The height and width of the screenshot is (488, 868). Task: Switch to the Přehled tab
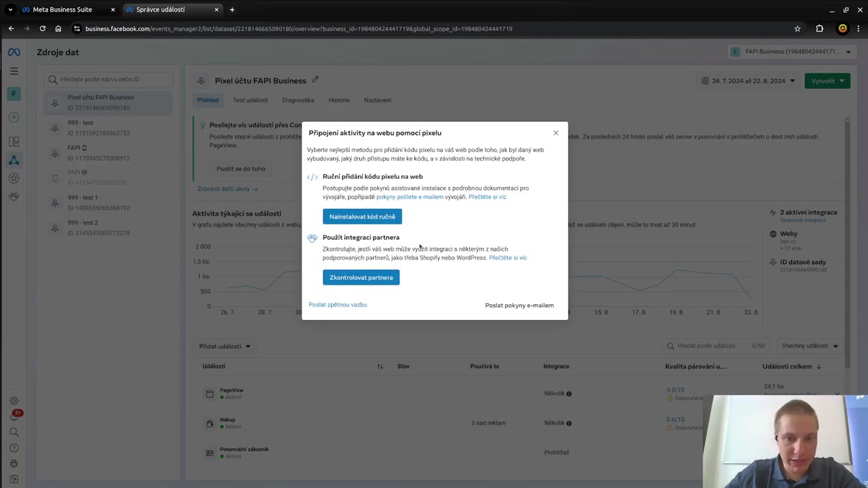click(208, 100)
